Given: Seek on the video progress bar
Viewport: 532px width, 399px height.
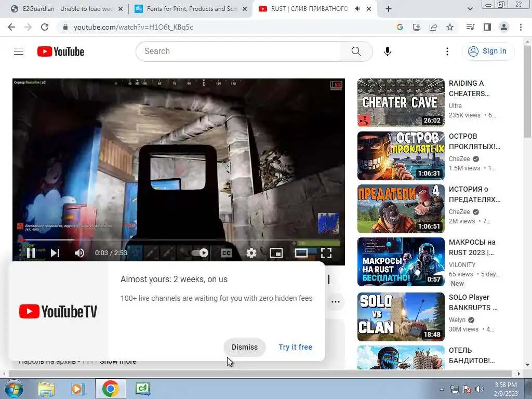Looking at the screenshot, I should tap(180, 240).
